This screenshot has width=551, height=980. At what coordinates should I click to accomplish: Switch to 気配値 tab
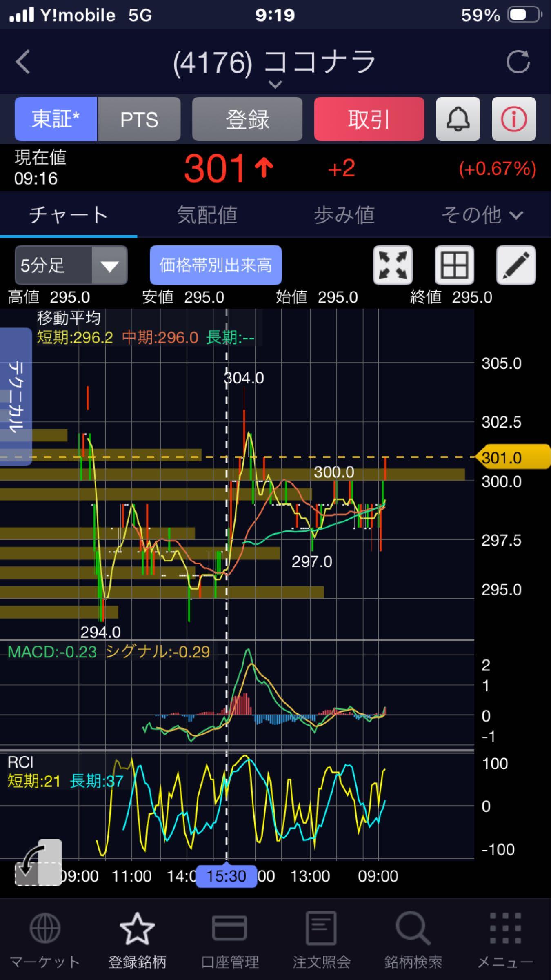(x=207, y=215)
